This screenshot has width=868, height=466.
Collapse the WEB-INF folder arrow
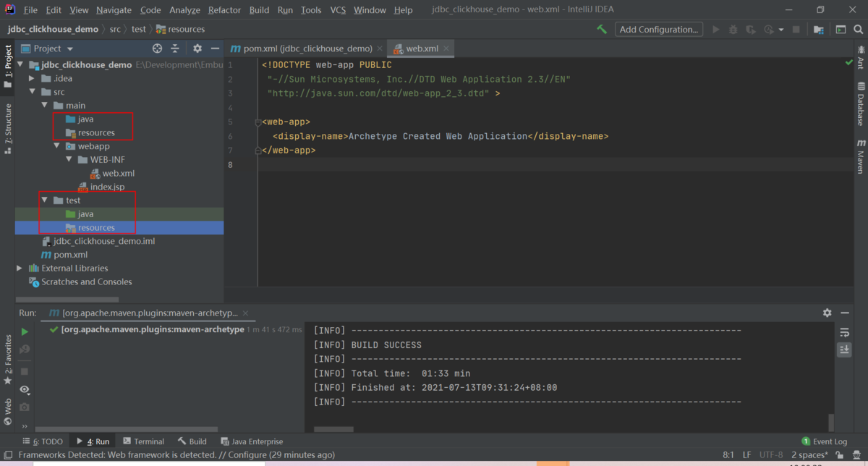coord(69,160)
